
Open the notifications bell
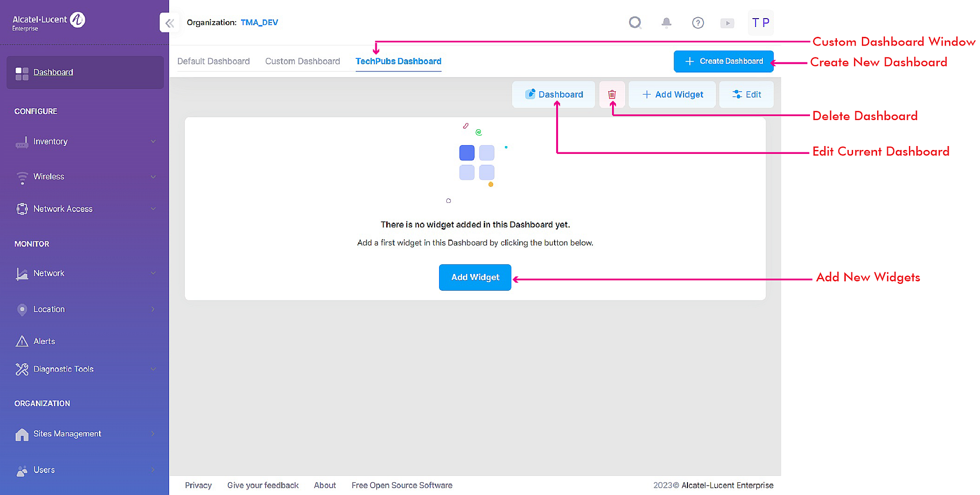666,23
